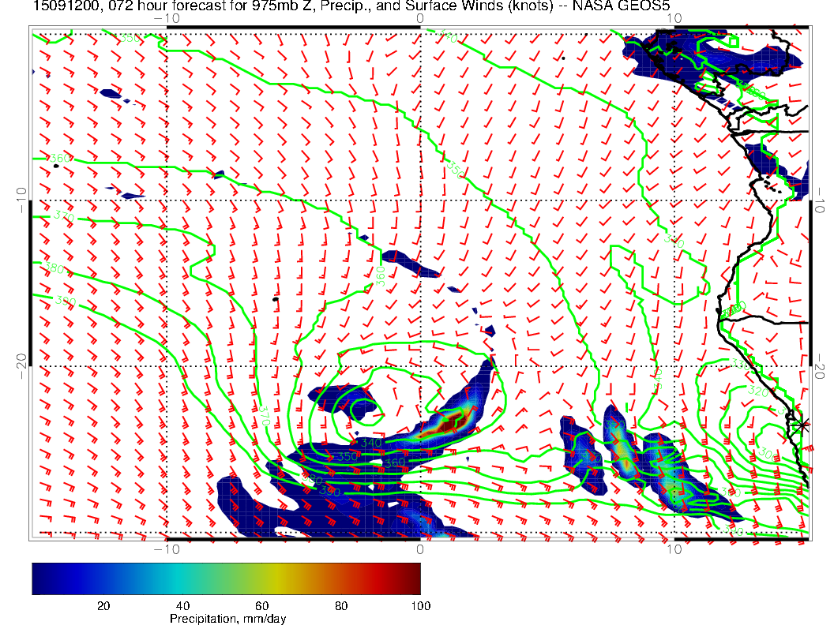The height and width of the screenshot is (644, 834).
Task: Click the St. Helena island dot west of the low
Action: coord(274,299)
